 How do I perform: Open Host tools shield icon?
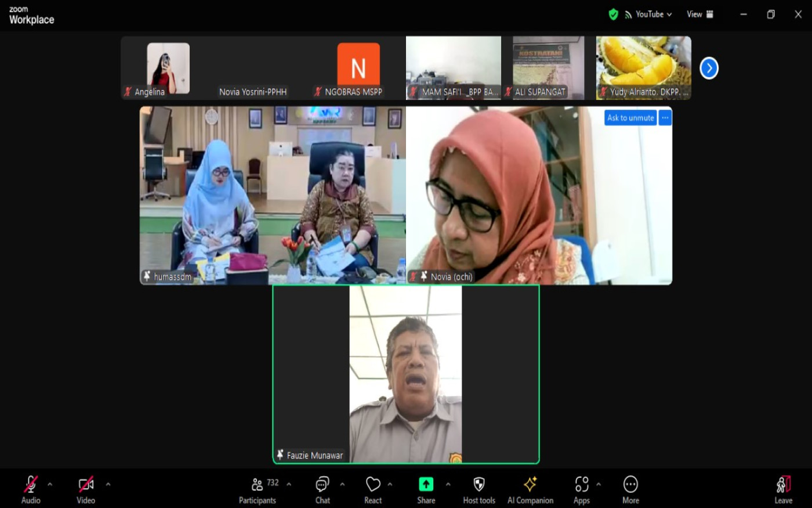pos(479,489)
